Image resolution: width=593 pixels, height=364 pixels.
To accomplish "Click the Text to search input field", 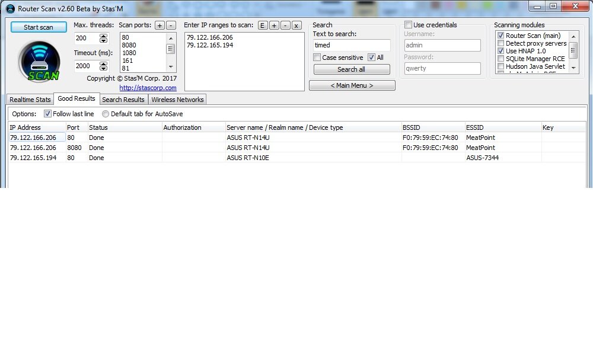I will pyautogui.click(x=351, y=45).
